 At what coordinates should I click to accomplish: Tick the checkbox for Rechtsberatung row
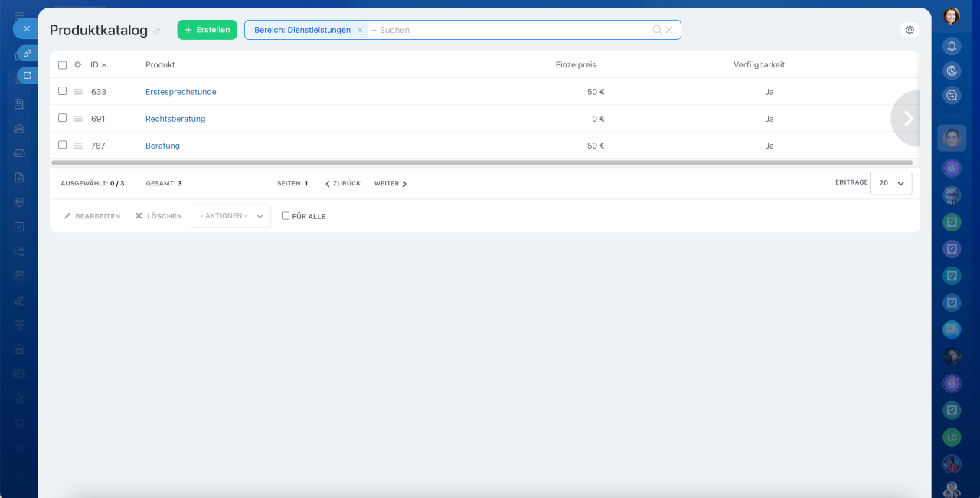click(63, 118)
